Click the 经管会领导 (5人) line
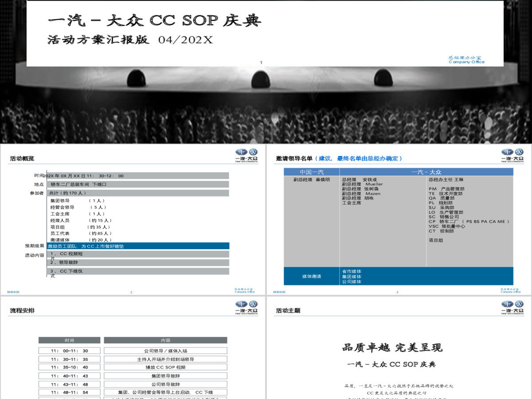This screenshot has width=532, height=399. [78, 207]
